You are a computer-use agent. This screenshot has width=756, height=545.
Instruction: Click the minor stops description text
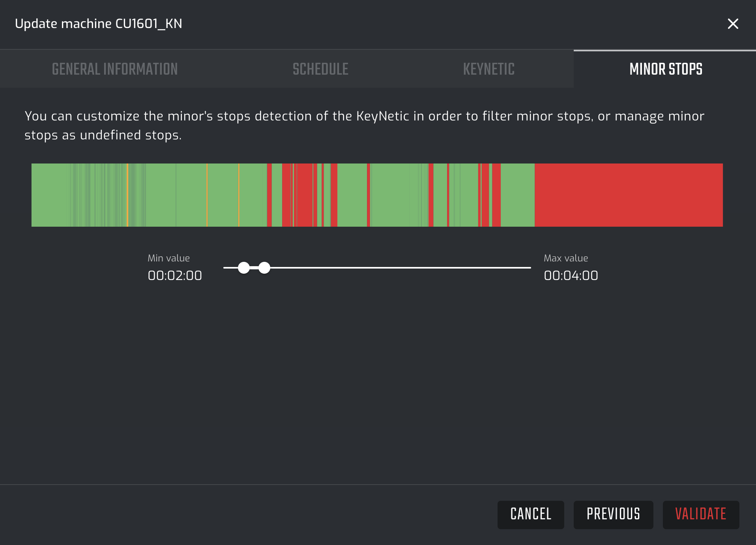click(x=364, y=126)
